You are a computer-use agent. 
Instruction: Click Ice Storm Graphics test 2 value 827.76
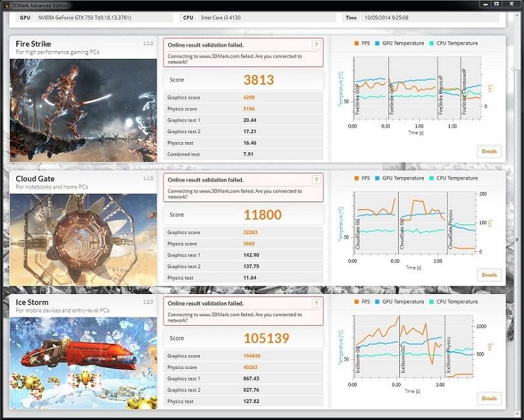[x=251, y=390]
